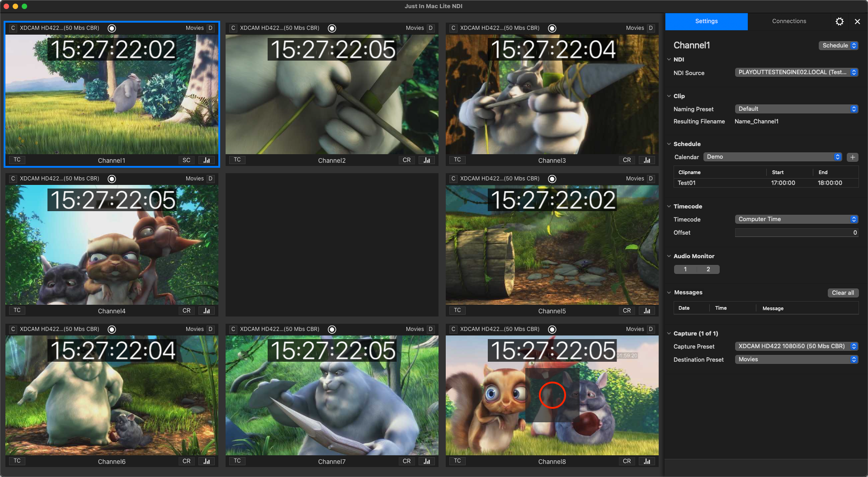Open audio meters for Channel3
This screenshot has height=477, width=868.
[x=647, y=160]
